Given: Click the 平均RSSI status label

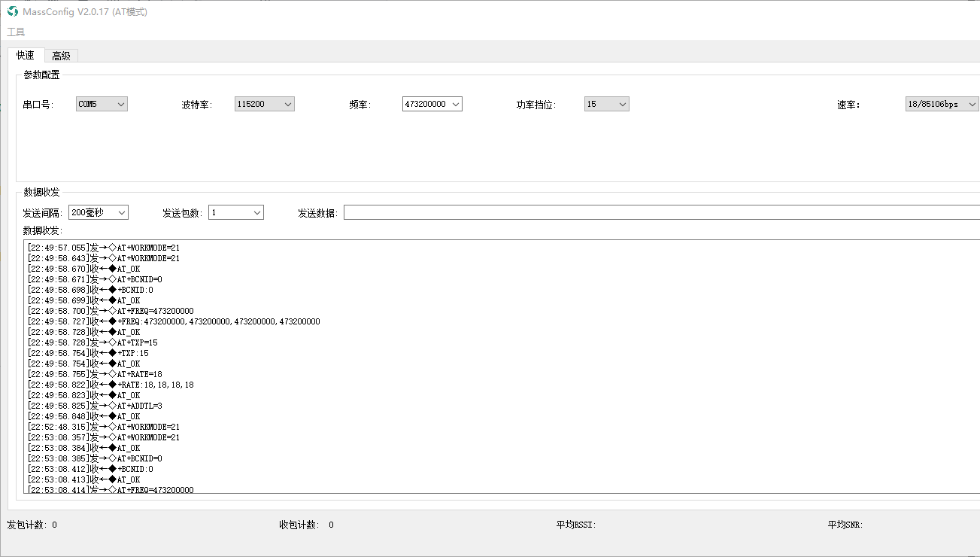Looking at the screenshot, I should [x=576, y=525].
